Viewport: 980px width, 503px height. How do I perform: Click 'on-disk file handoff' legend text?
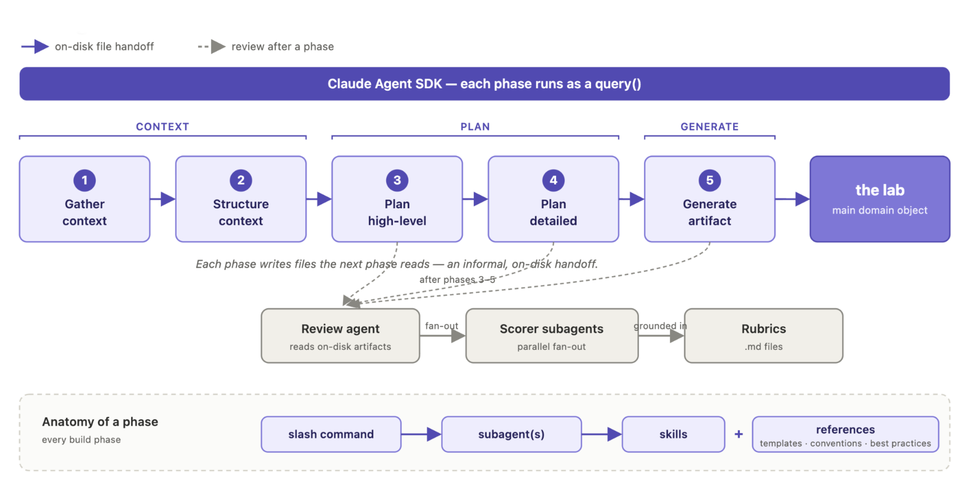click(x=104, y=47)
